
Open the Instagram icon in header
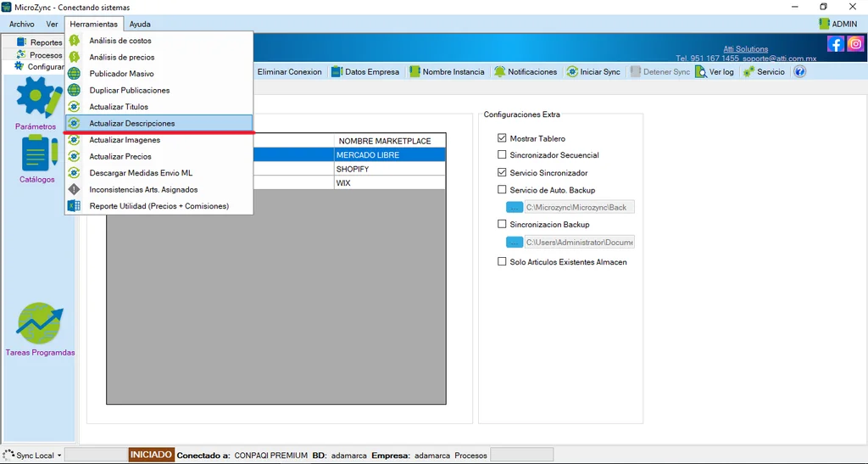click(855, 44)
